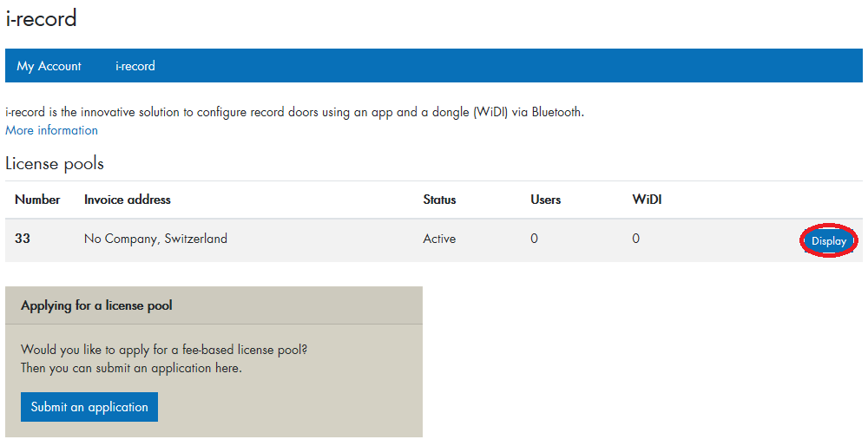
Task: Open the My Account menu item
Action: 49,66
